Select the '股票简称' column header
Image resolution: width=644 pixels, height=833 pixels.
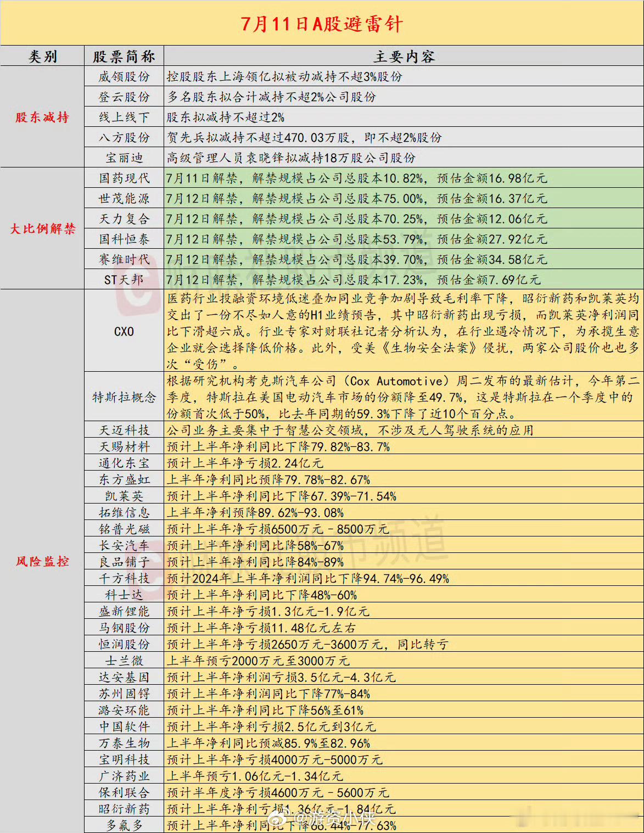[124, 57]
